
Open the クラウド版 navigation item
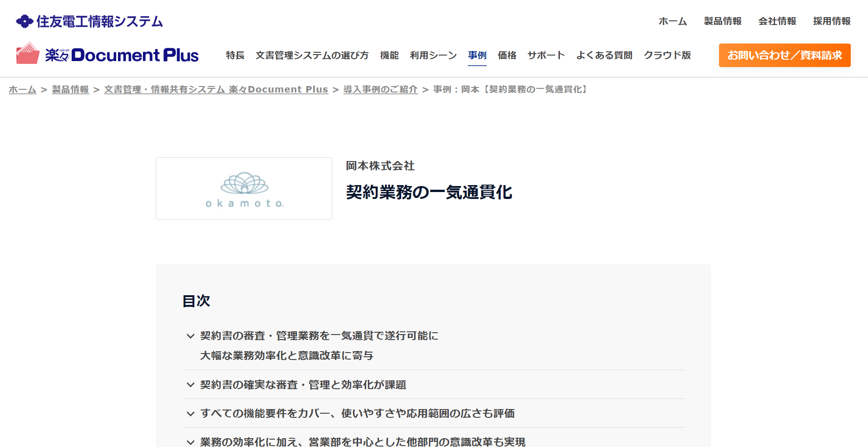[x=667, y=55]
